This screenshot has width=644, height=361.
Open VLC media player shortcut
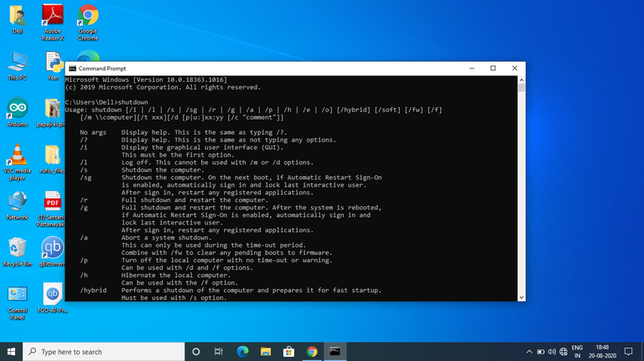click(18, 162)
